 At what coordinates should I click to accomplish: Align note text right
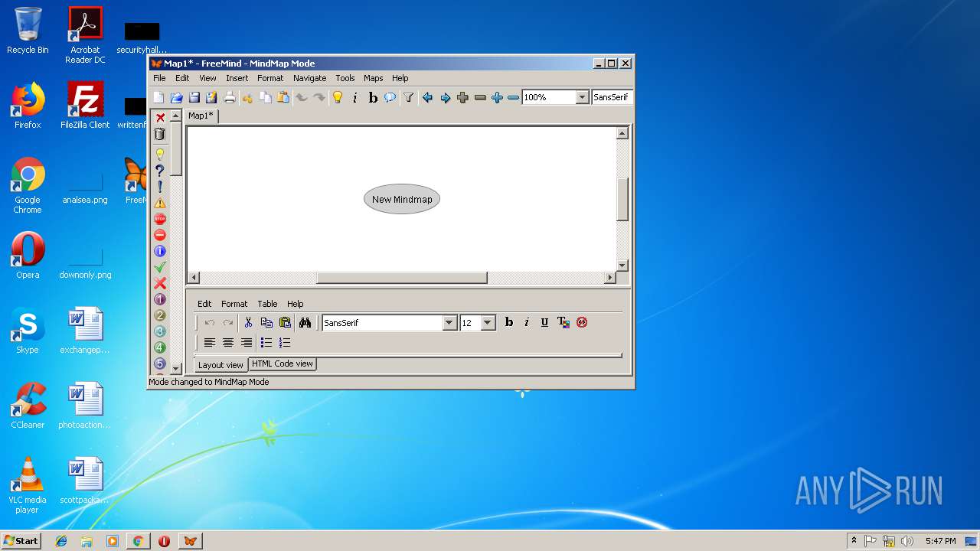pyautogui.click(x=246, y=343)
